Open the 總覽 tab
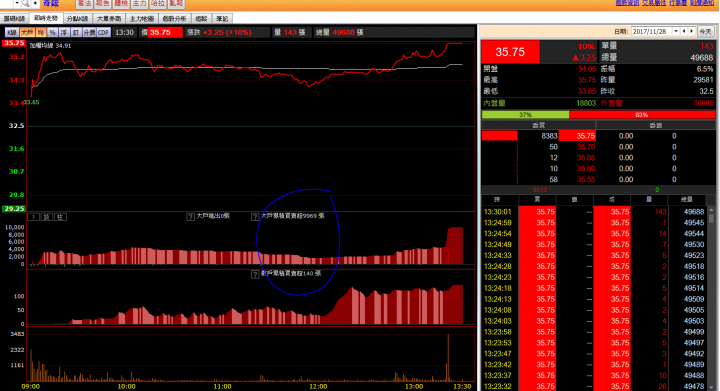720x391 pixels. 201,19
